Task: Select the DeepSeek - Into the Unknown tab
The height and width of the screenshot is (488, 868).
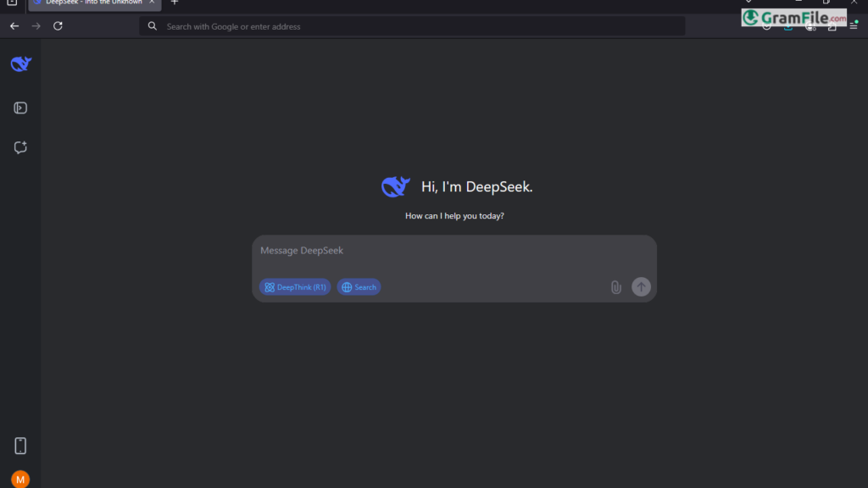Action: point(95,3)
